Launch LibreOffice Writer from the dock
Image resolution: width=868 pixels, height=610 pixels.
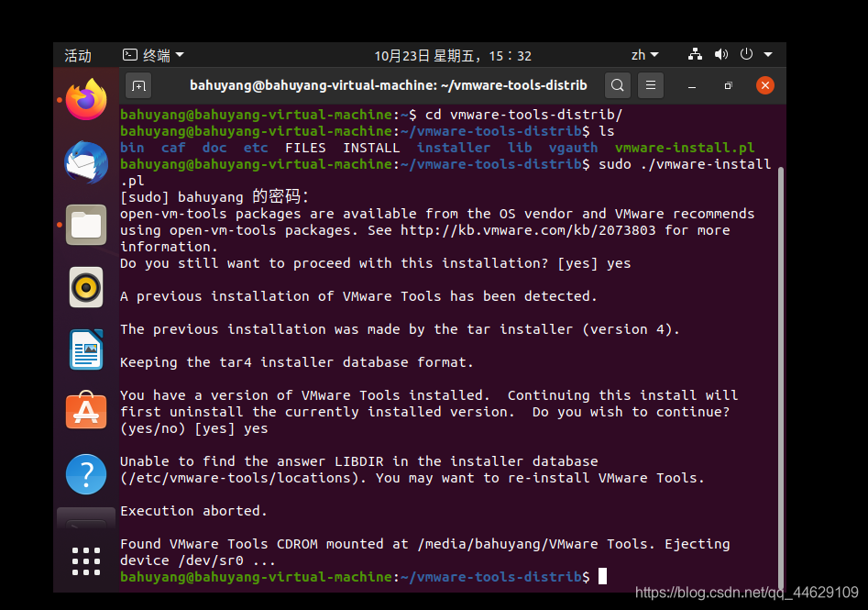coord(86,349)
